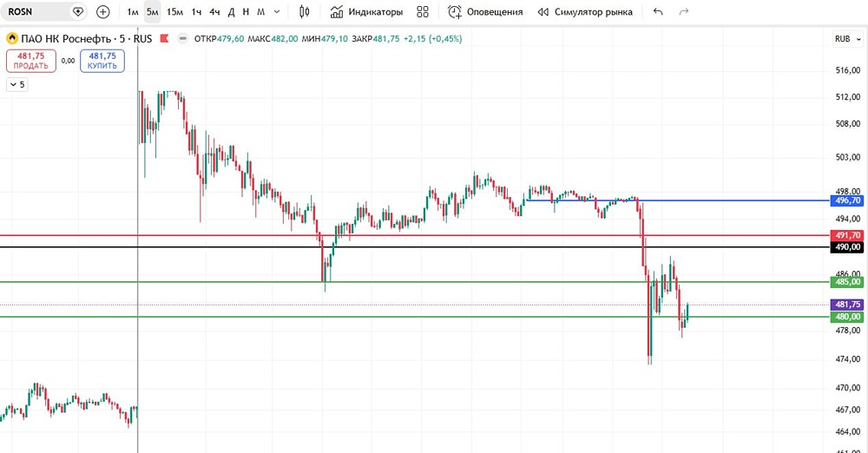Open Индикаторы indicators menu
Screen dimensions: 868x453
point(366,11)
